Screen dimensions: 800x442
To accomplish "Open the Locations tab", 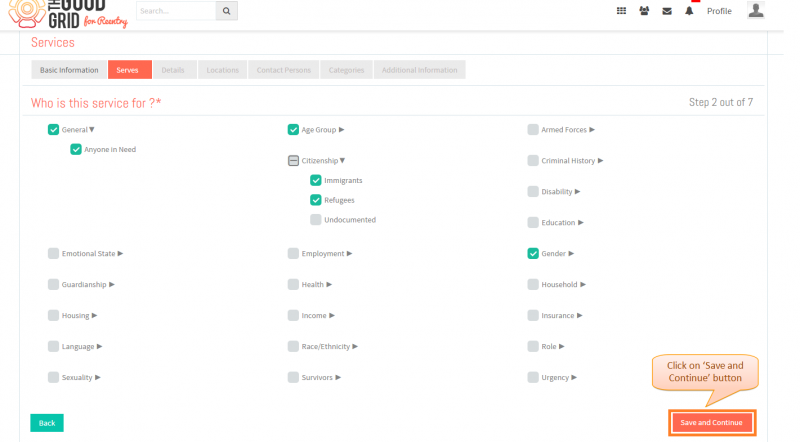I will pyautogui.click(x=222, y=70).
